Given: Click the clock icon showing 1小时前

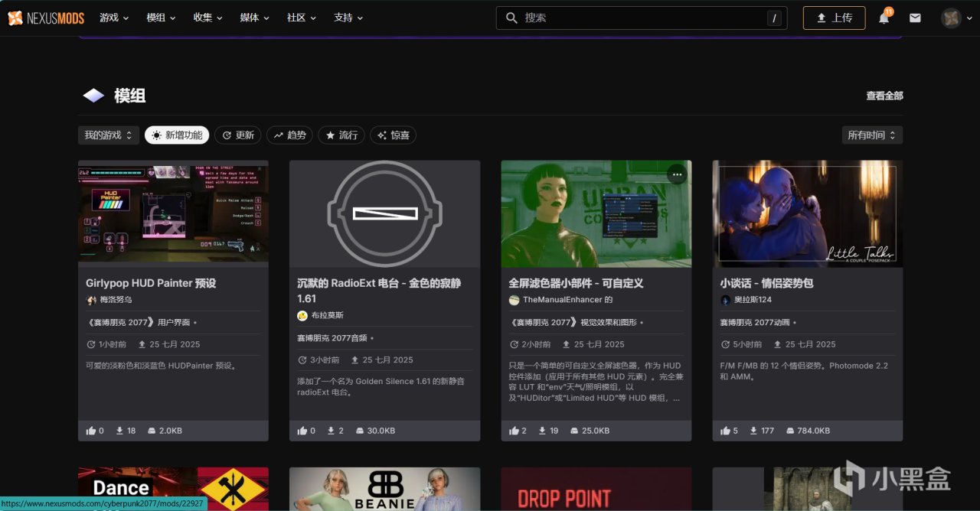Looking at the screenshot, I should point(91,344).
